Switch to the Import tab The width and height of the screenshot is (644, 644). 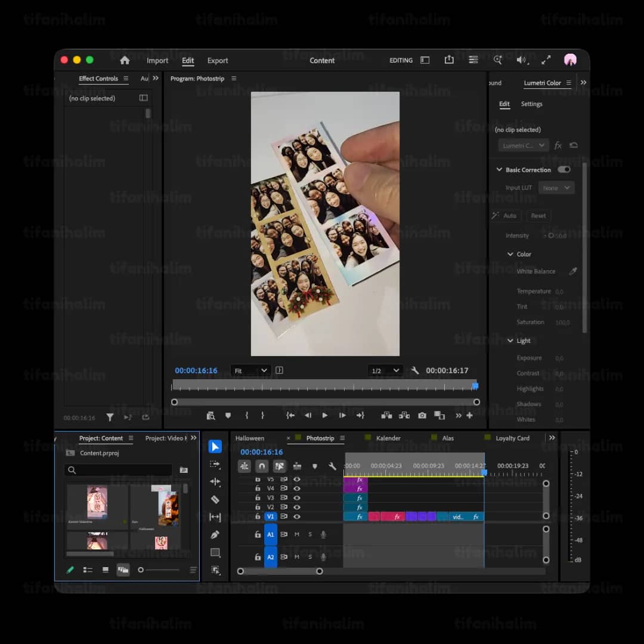click(157, 60)
